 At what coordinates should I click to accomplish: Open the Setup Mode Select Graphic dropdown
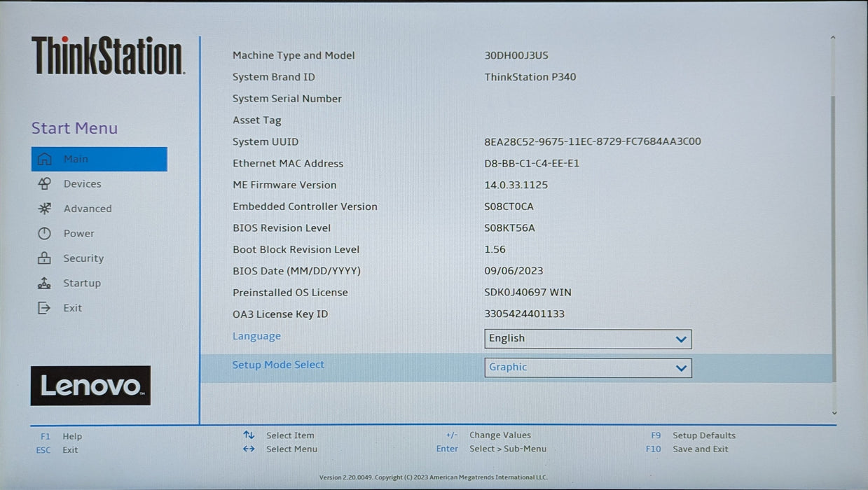pyautogui.click(x=588, y=367)
